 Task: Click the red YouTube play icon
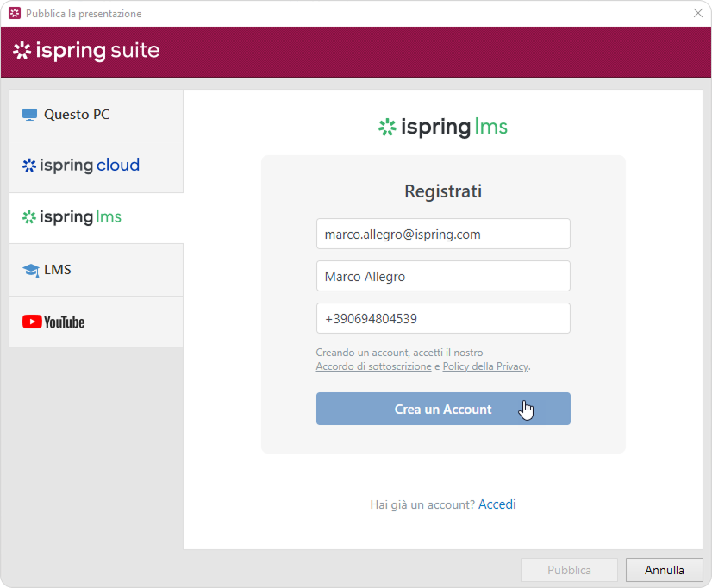click(32, 322)
